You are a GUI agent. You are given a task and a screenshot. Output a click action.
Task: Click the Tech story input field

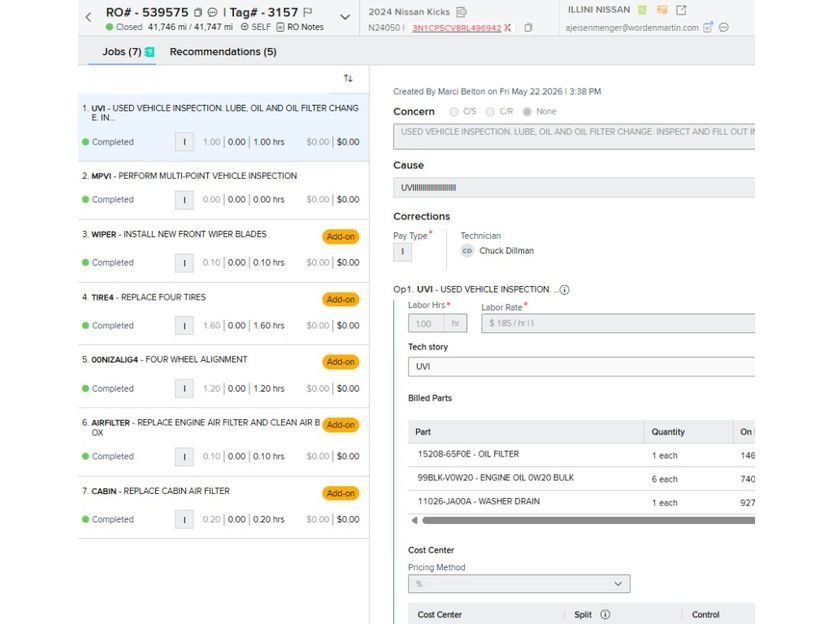point(581,366)
